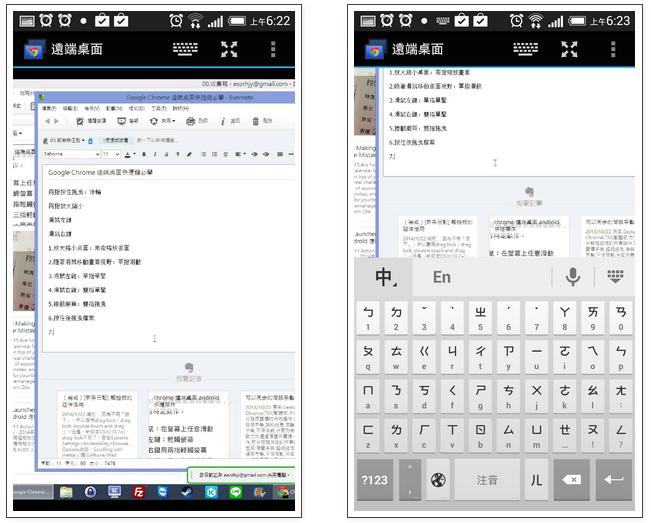Click the back arrow in Evernote's toolbar
The width and height of the screenshot is (651, 523).
pyautogui.click(x=47, y=121)
